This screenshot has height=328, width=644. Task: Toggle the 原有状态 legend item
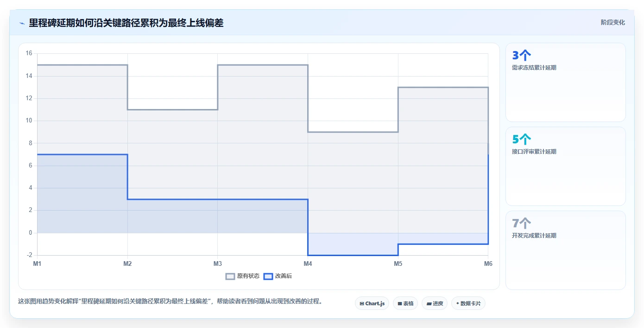pos(242,276)
